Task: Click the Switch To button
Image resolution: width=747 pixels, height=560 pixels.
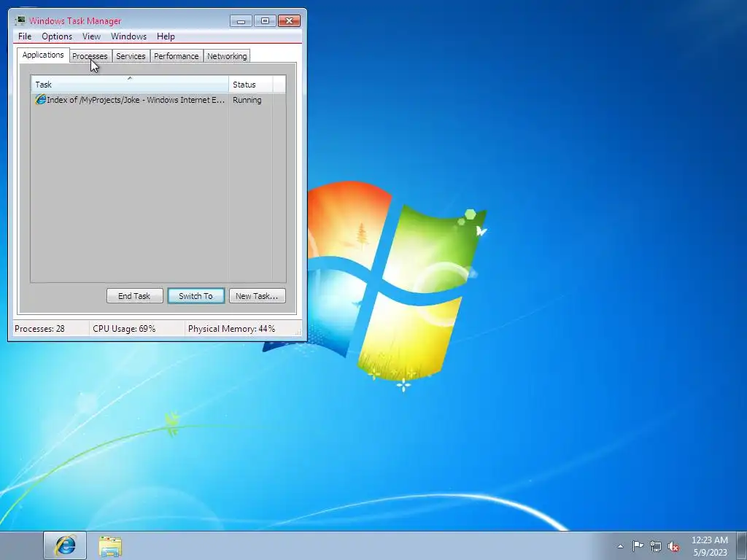Action: click(x=196, y=296)
